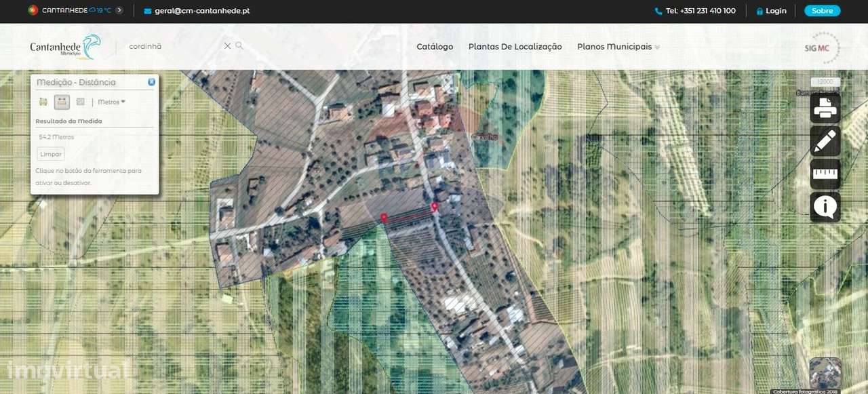Click the 54.2 Metros result text

[56, 137]
